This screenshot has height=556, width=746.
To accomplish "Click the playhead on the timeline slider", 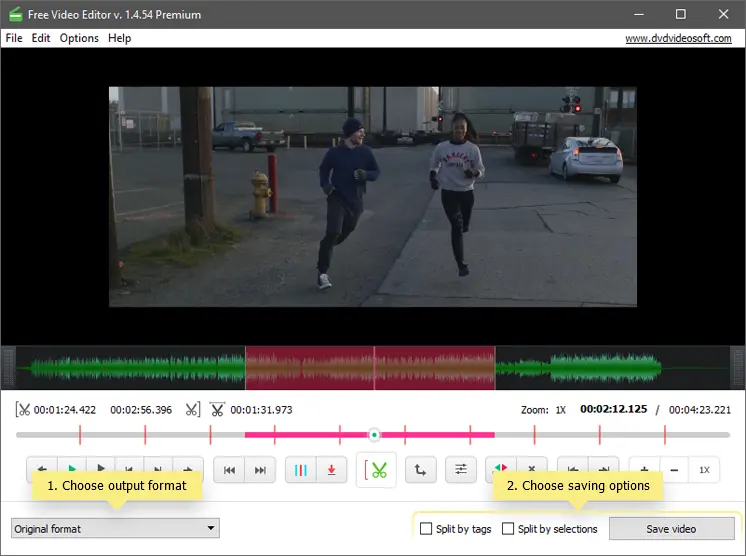I will pos(374,435).
